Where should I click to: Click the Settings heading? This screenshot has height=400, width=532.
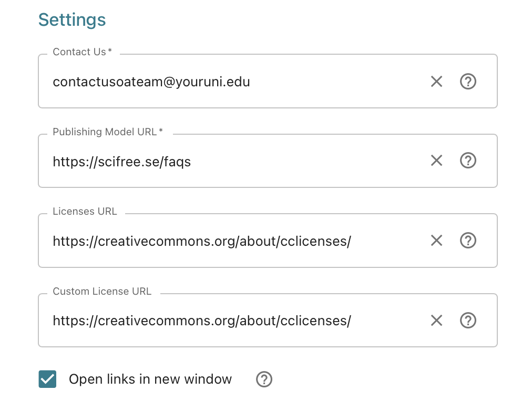[71, 19]
